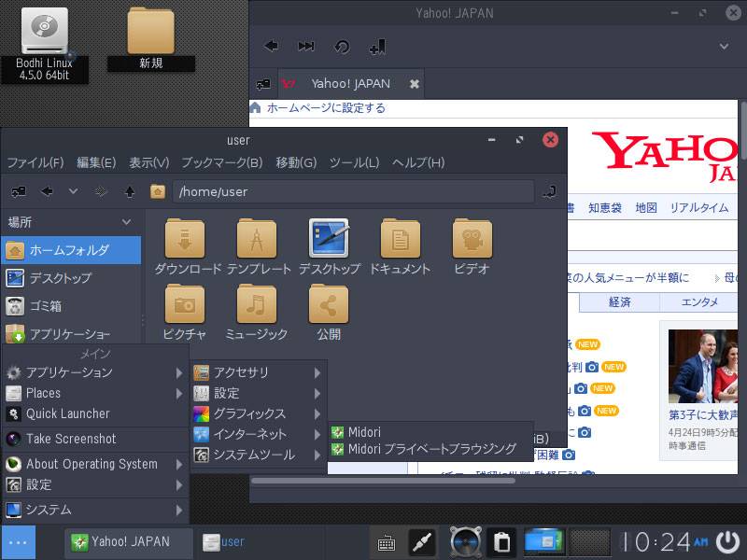Image resolution: width=747 pixels, height=560 pixels.
Task: Choose Take Screenshot in main menu
Action: [95, 439]
